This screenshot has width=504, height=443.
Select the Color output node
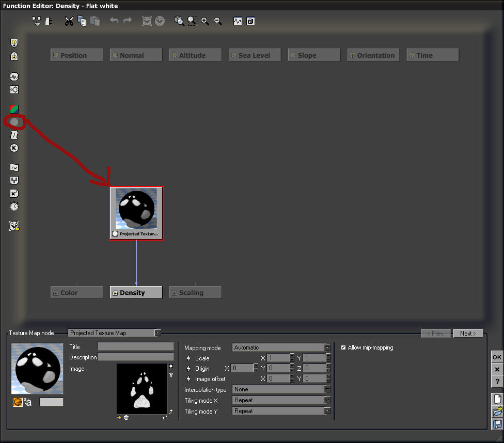[x=77, y=293]
